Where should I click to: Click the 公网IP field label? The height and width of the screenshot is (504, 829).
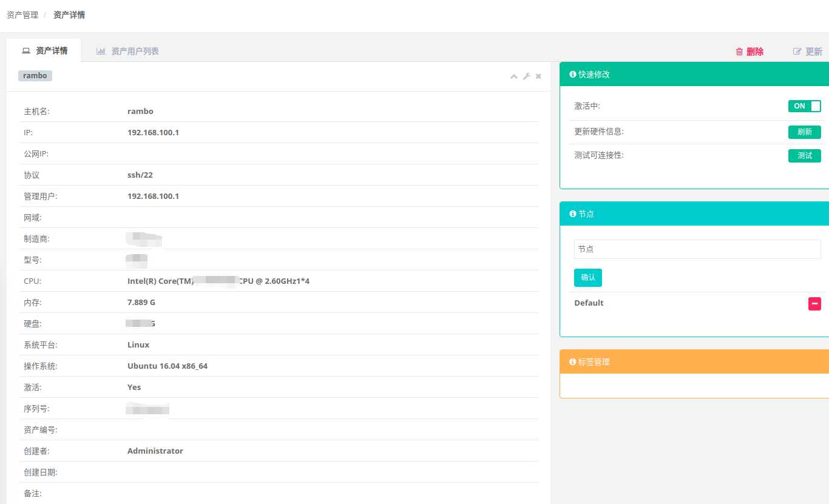tap(36, 154)
